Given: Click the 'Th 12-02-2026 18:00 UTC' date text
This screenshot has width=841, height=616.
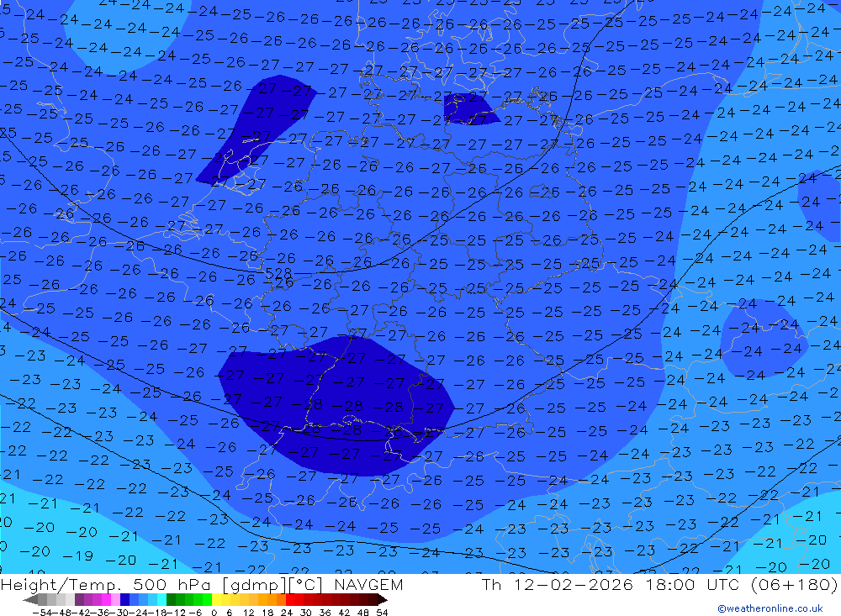Looking at the screenshot, I should point(610,584).
